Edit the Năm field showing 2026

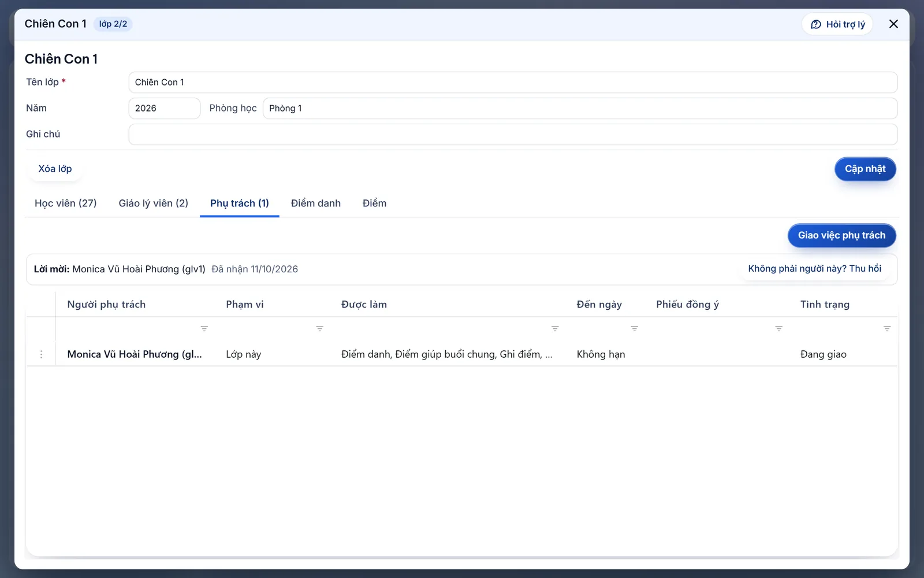165,108
